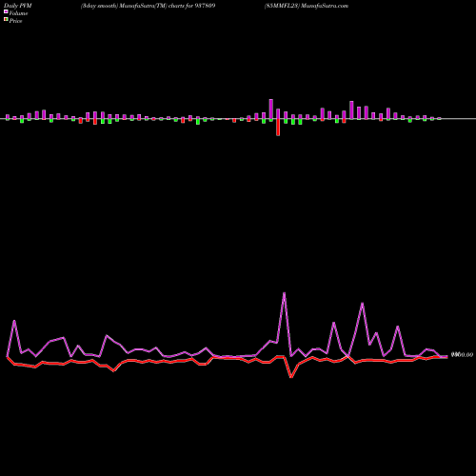
Task: Click the Volume legend color swatch
Action: [x=6, y=11]
